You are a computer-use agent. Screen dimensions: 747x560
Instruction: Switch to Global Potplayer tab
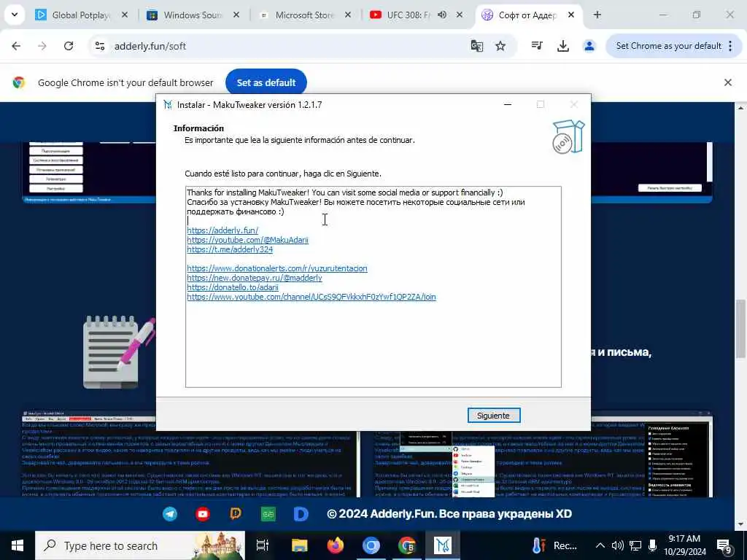point(81,15)
